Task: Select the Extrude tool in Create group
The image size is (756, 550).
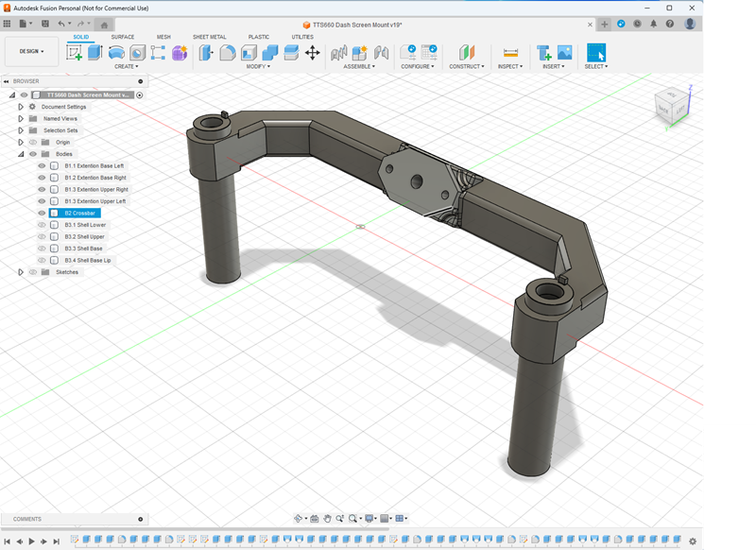Action: click(94, 53)
